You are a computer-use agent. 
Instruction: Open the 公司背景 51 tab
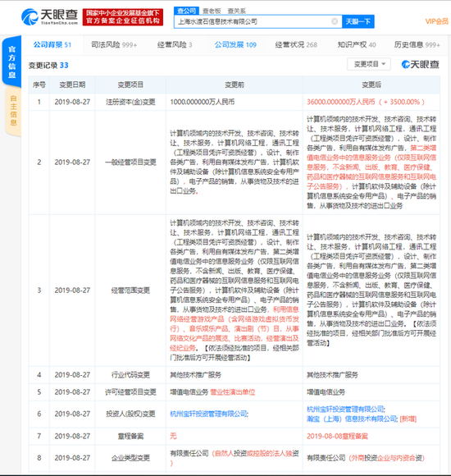[52, 45]
